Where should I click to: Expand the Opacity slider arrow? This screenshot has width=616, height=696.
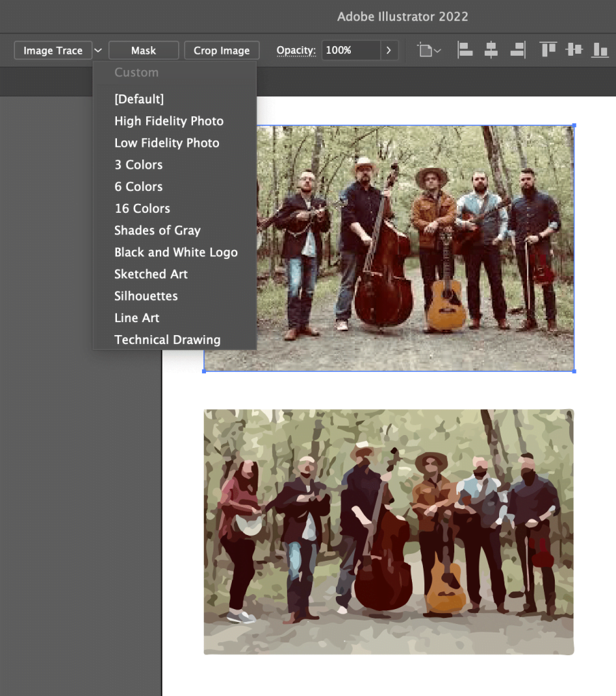(389, 50)
